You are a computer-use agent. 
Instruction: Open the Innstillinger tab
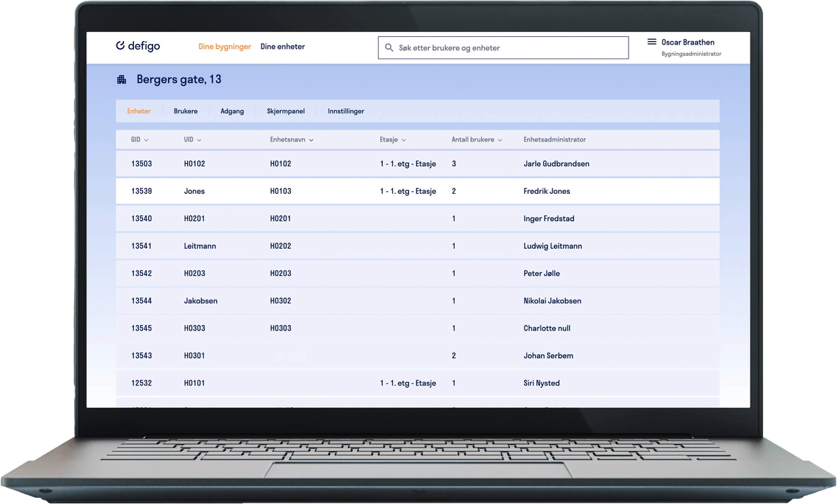[346, 111]
